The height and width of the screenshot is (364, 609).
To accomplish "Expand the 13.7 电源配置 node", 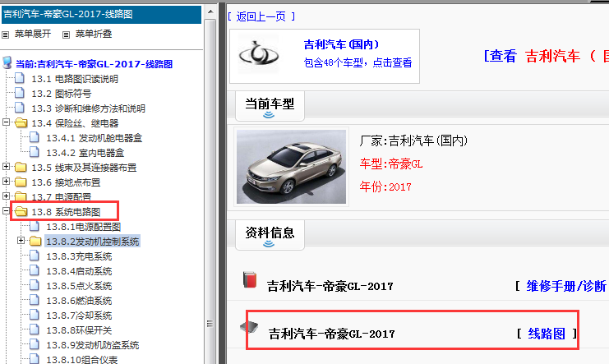I will pyautogui.click(x=6, y=196).
